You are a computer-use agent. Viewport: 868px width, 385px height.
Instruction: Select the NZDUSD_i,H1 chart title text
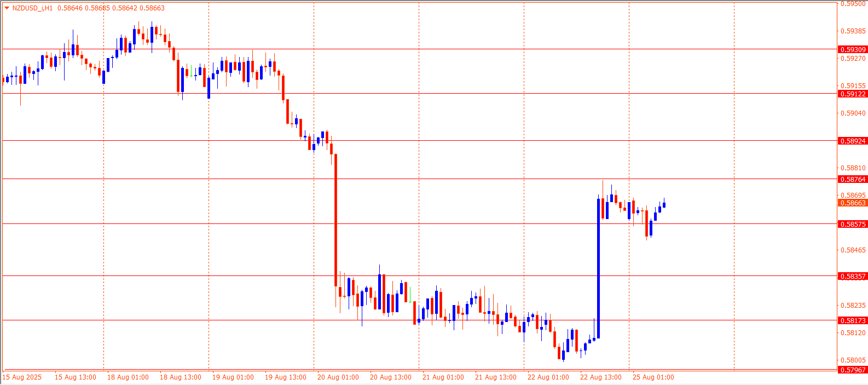coord(33,8)
